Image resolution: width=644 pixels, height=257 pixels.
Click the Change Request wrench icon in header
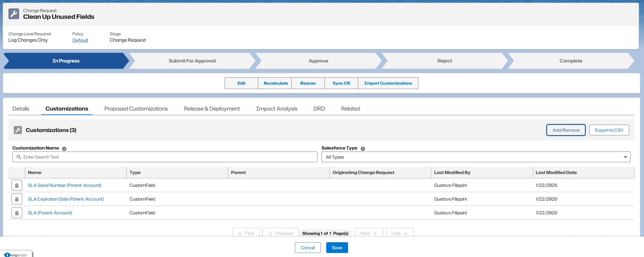14,14
